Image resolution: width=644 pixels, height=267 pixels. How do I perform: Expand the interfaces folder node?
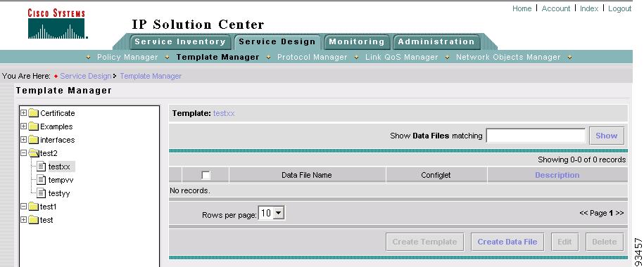23,139
